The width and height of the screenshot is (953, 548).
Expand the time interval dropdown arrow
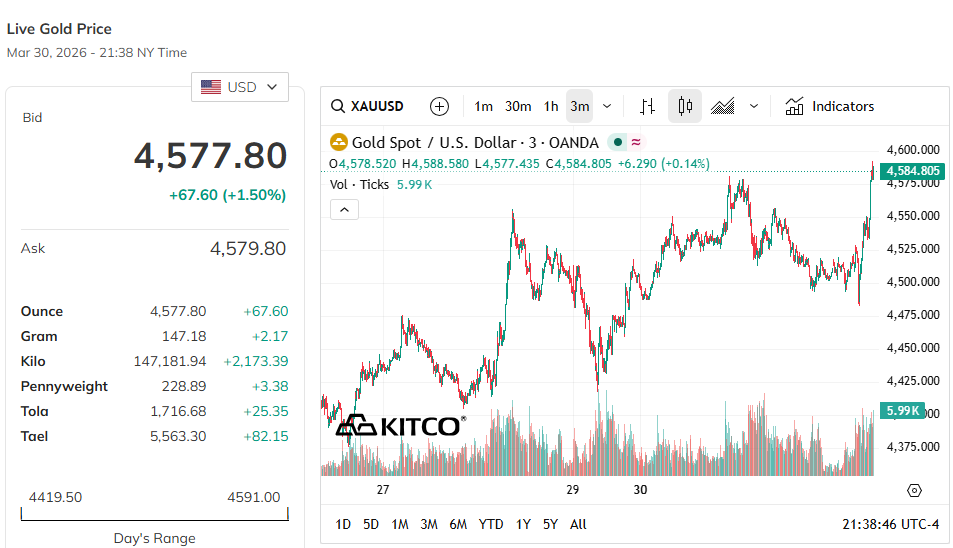pos(607,107)
